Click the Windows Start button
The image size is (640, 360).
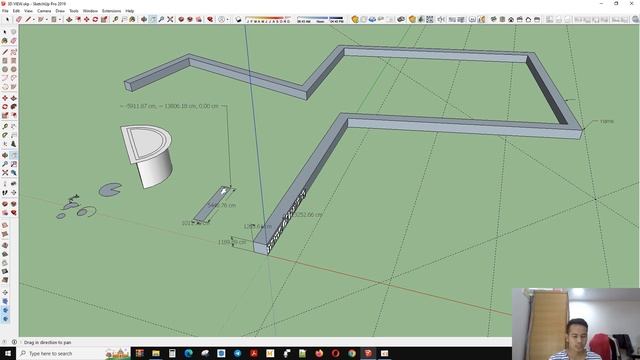[x=8, y=353]
